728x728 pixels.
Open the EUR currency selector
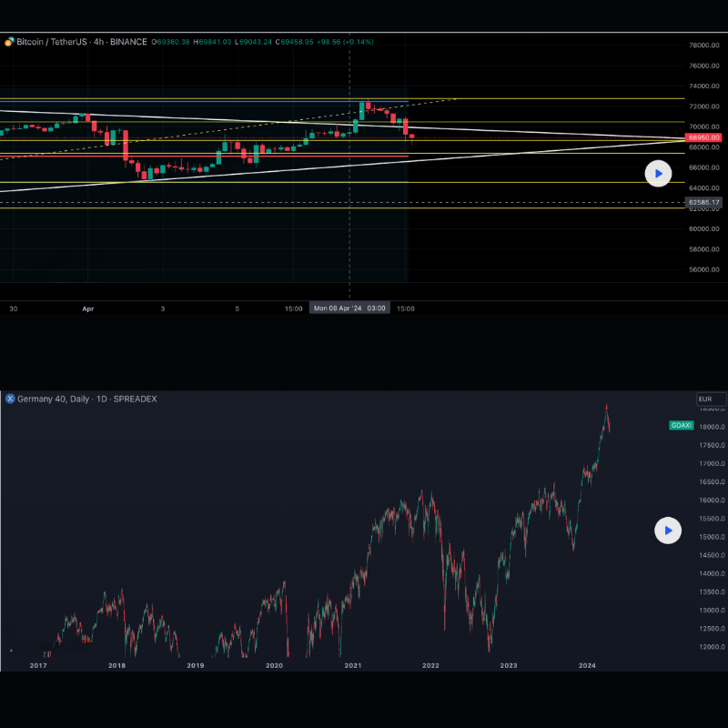tap(712, 399)
